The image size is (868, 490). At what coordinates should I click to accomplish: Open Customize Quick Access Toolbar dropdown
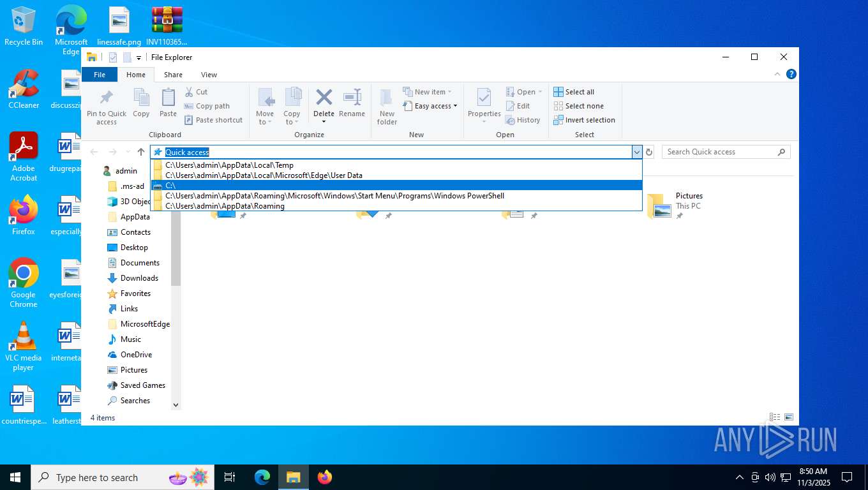[x=139, y=57]
